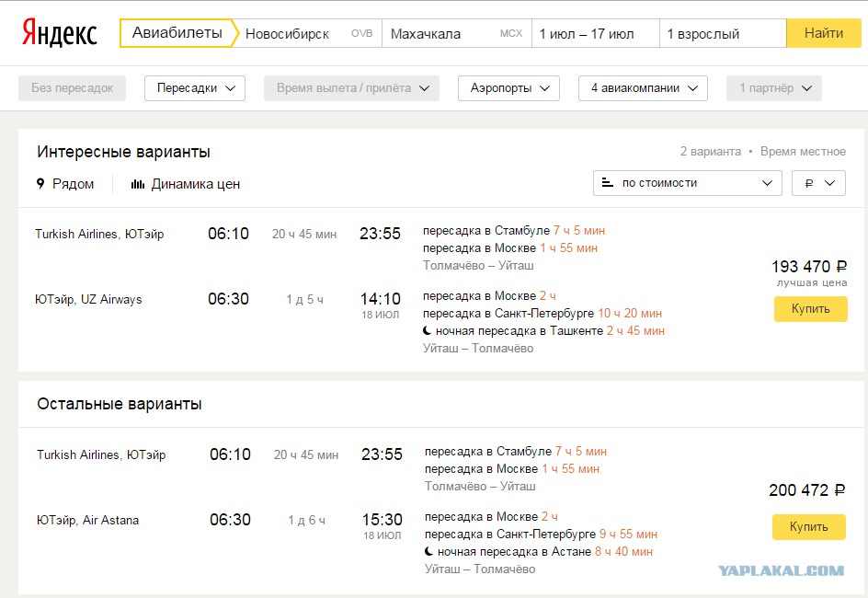Click the лучшая цена label
Image resolution: width=868 pixels, height=598 pixels.
(x=812, y=283)
